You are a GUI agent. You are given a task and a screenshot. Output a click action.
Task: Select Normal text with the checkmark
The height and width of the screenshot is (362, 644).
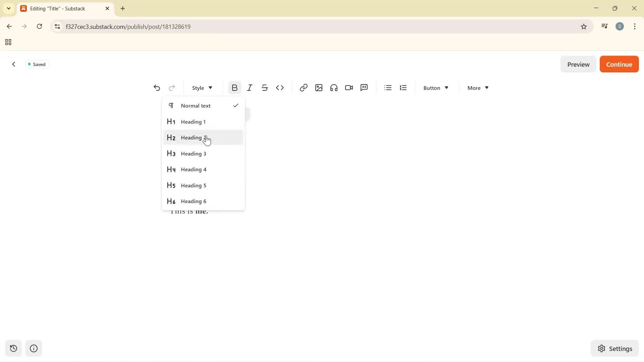pos(197,106)
